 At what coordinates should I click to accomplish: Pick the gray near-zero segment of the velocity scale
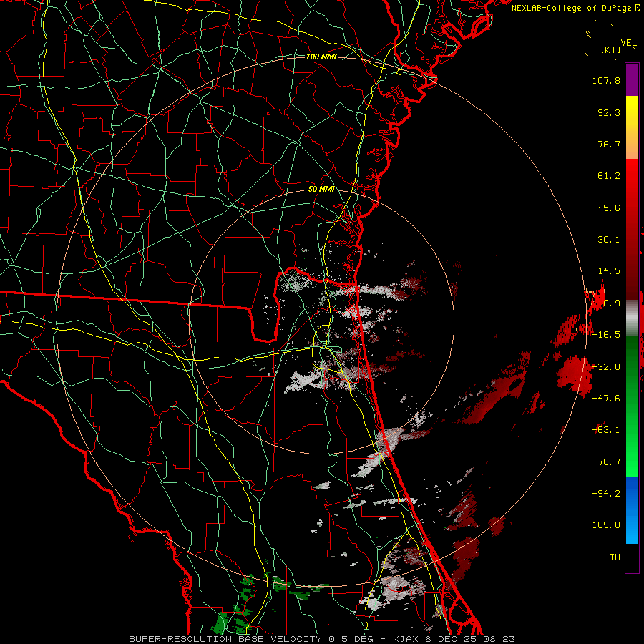tap(632, 318)
